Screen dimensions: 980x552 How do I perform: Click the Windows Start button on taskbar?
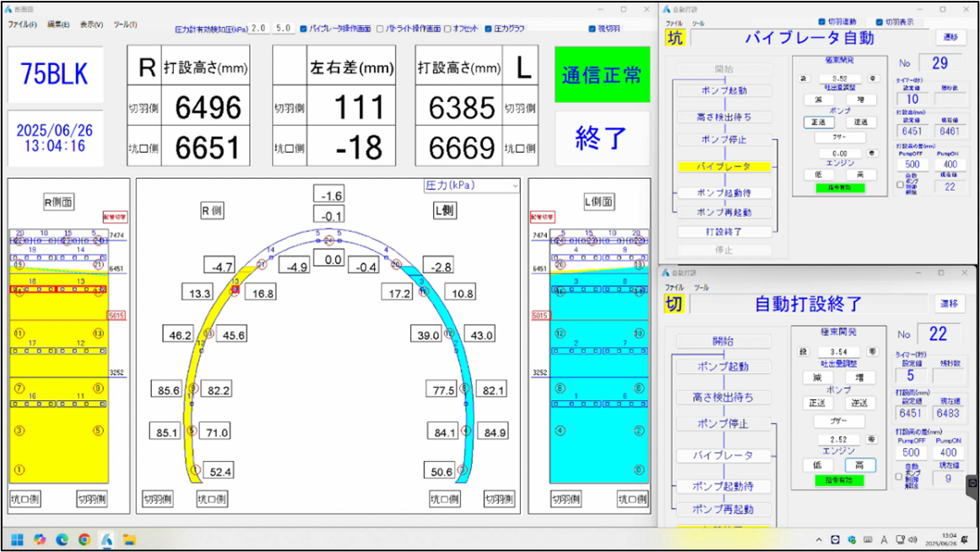[16, 538]
